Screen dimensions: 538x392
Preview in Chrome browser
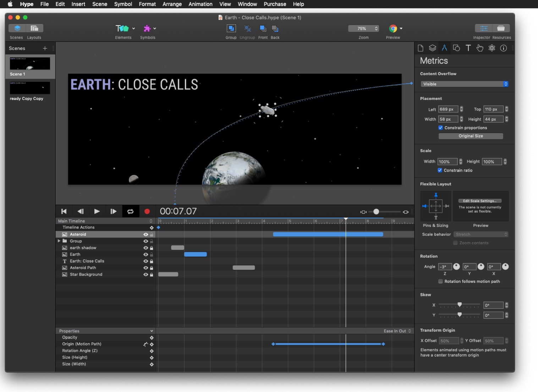point(393,29)
